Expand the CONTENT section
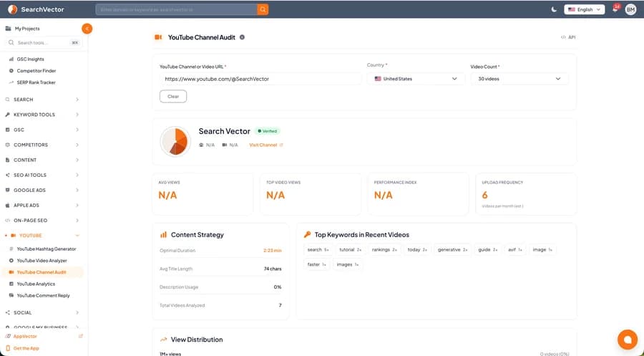The width and height of the screenshot is (644, 356). pyautogui.click(x=42, y=160)
